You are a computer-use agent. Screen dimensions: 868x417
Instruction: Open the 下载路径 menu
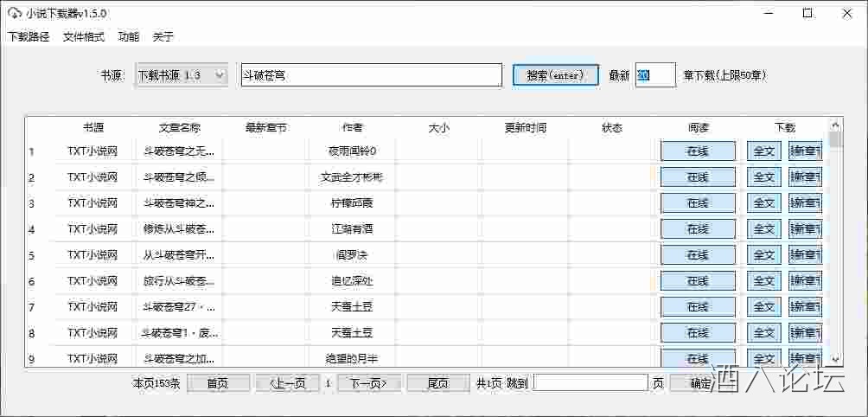(x=29, y=37)
